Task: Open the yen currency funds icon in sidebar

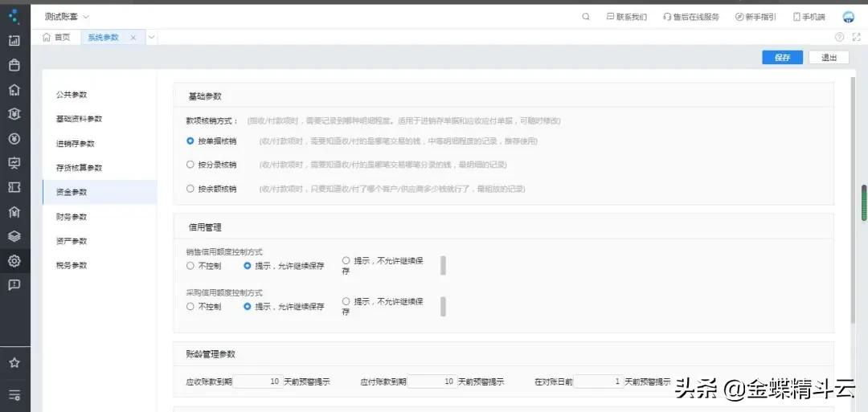Action: [x=14, y=138]
